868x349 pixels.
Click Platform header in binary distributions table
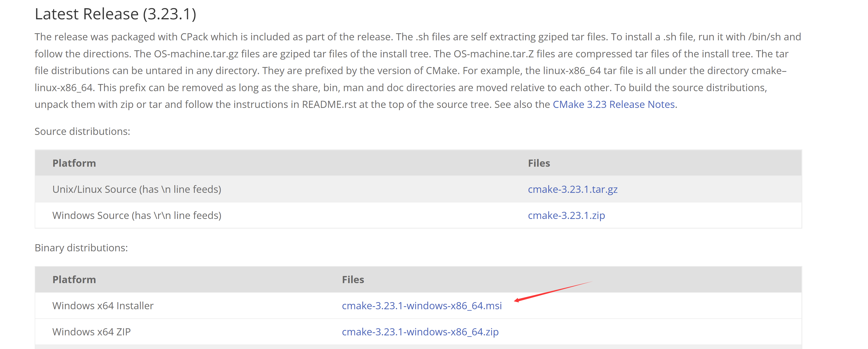tap(74, 280)
